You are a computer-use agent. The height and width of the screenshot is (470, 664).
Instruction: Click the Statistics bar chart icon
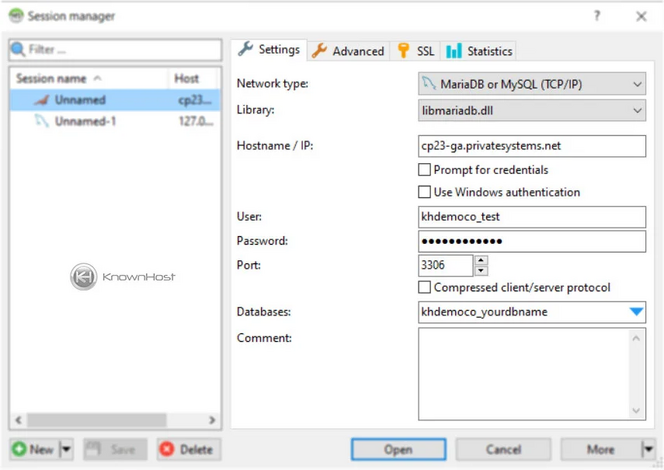point(454,51)
